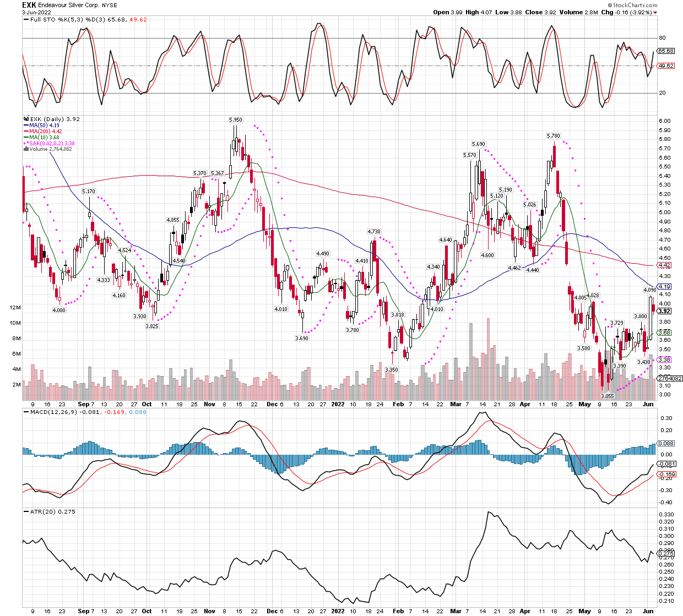This screenshot has height=616, width=683.
Task: Click the ATR(20) 0.275 legend text
Action: coord(53,511)
